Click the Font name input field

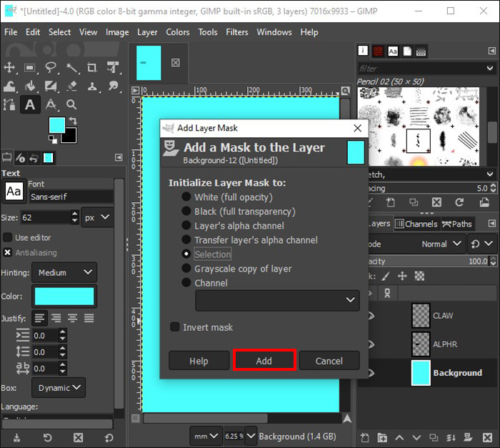tap(71, 197)
